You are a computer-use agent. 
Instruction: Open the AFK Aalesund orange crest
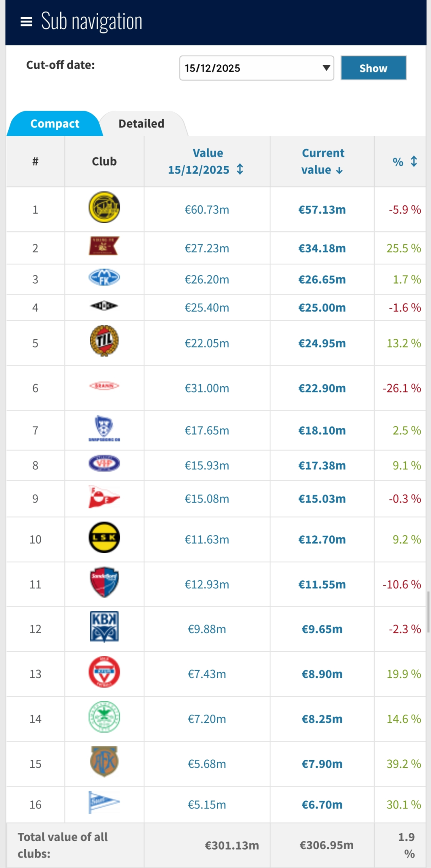click(x=104, y=761)
